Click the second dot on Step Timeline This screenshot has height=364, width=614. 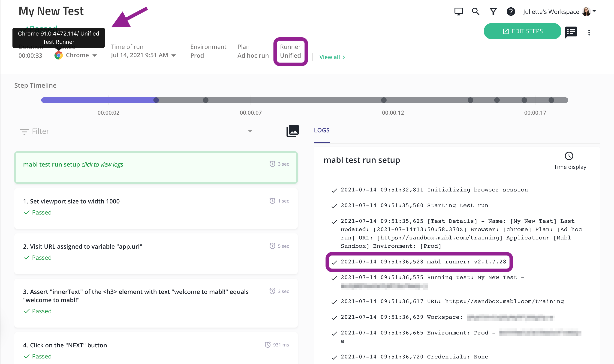click(x=206, y=100)
